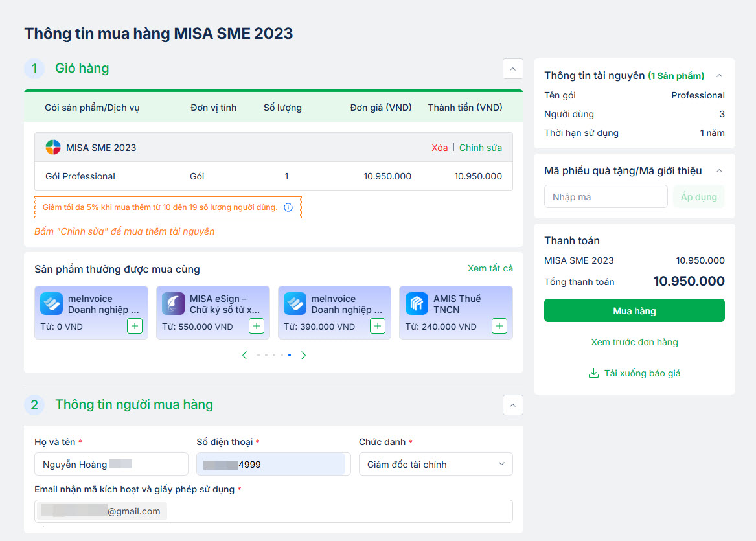Open Xem tất cả products link
756x541 pixels.
[490, 268]
